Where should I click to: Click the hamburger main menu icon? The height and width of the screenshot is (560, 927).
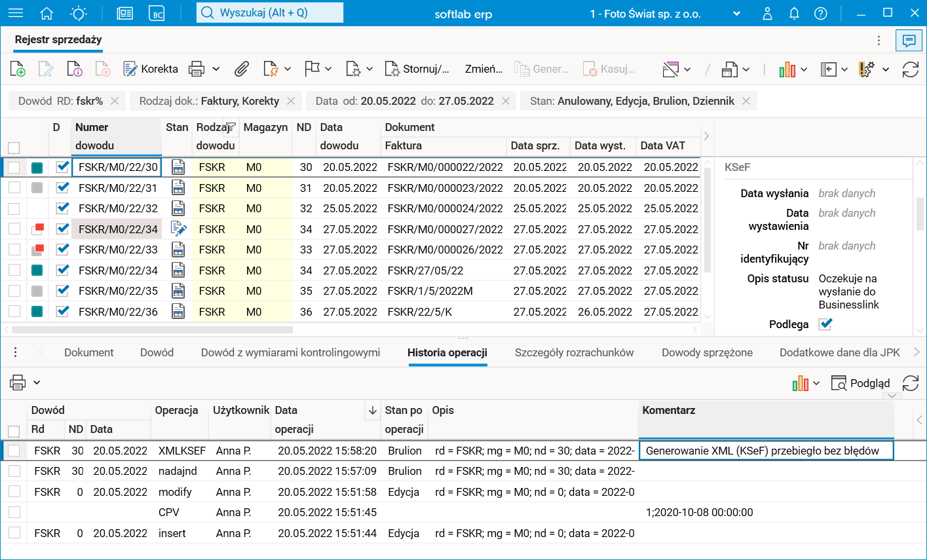point(15,13)
